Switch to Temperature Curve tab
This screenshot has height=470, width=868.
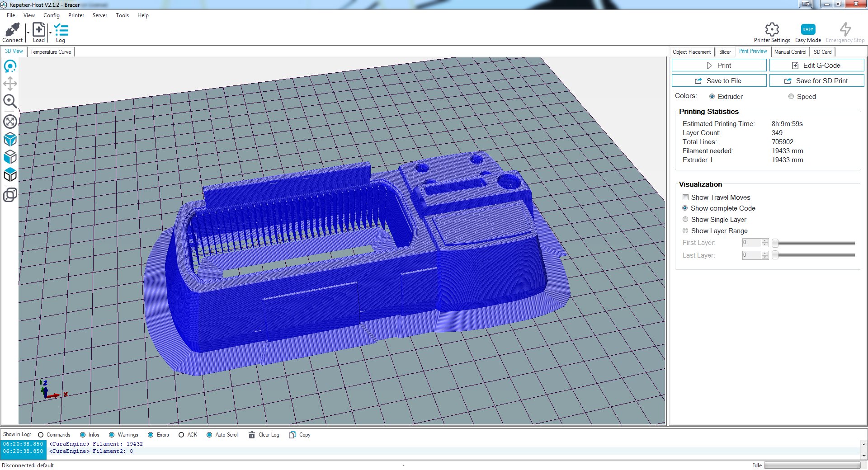(51, 52)
